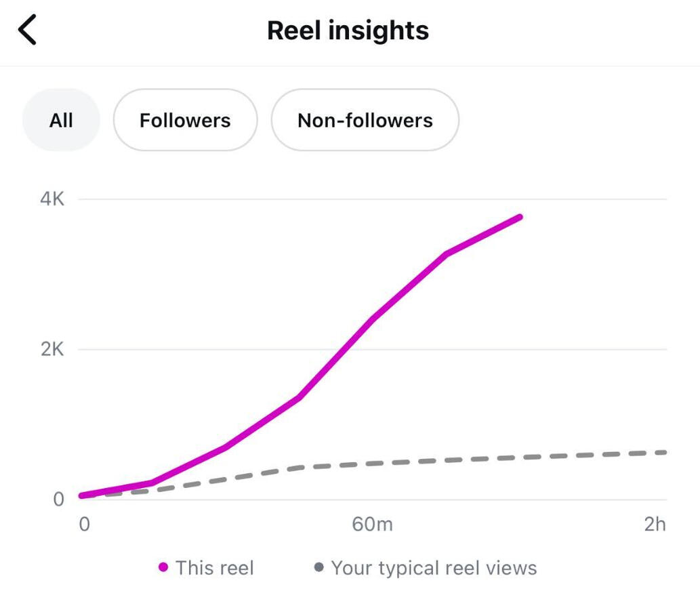Click the 2K label on vertical axis
700x610 pixels.
[52, 350]
